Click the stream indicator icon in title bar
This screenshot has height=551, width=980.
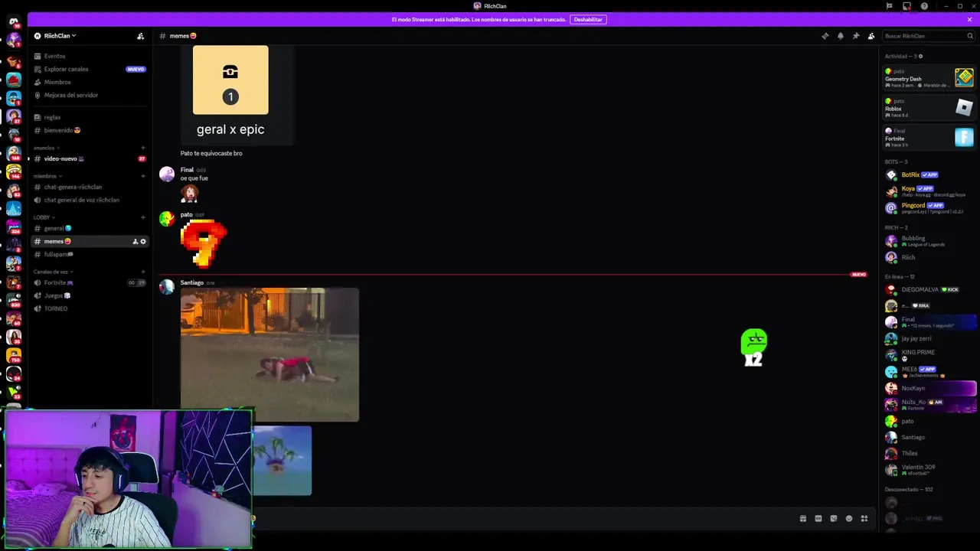906,6
